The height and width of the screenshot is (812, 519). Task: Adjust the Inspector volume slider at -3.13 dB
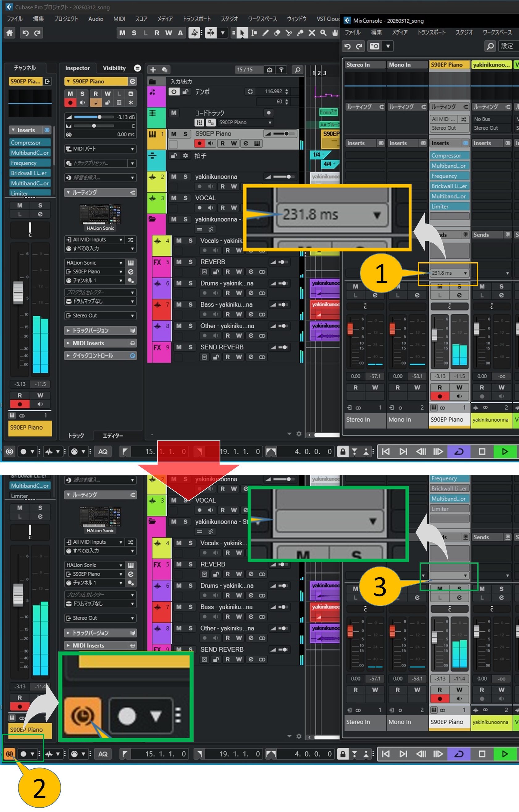(x=99, y=117)
